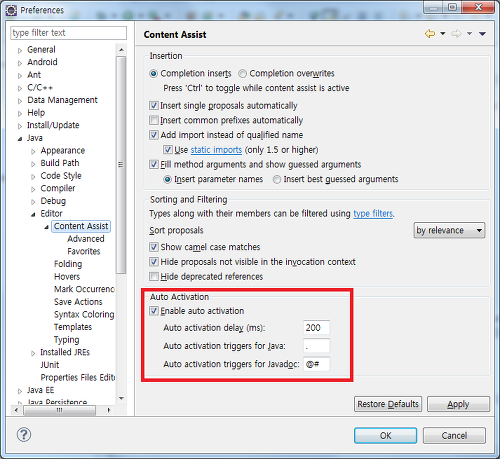Click the back navigation arrow icon

430,34
